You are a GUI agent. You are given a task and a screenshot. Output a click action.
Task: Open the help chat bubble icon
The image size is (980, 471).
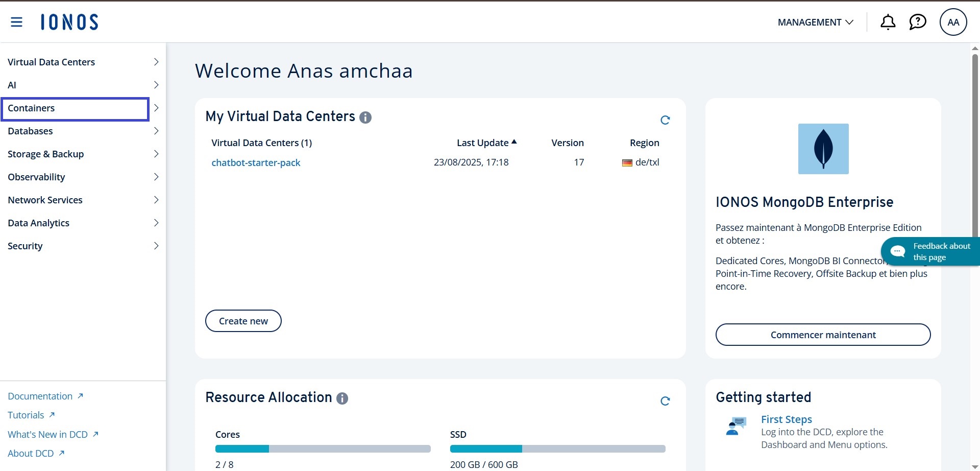917,22
